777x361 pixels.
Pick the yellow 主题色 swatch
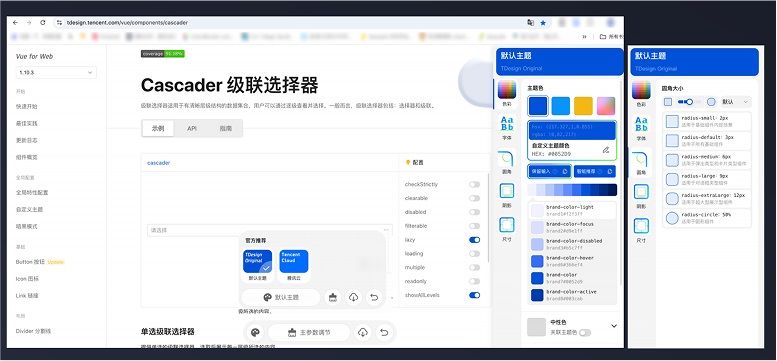tap(583, 106)
